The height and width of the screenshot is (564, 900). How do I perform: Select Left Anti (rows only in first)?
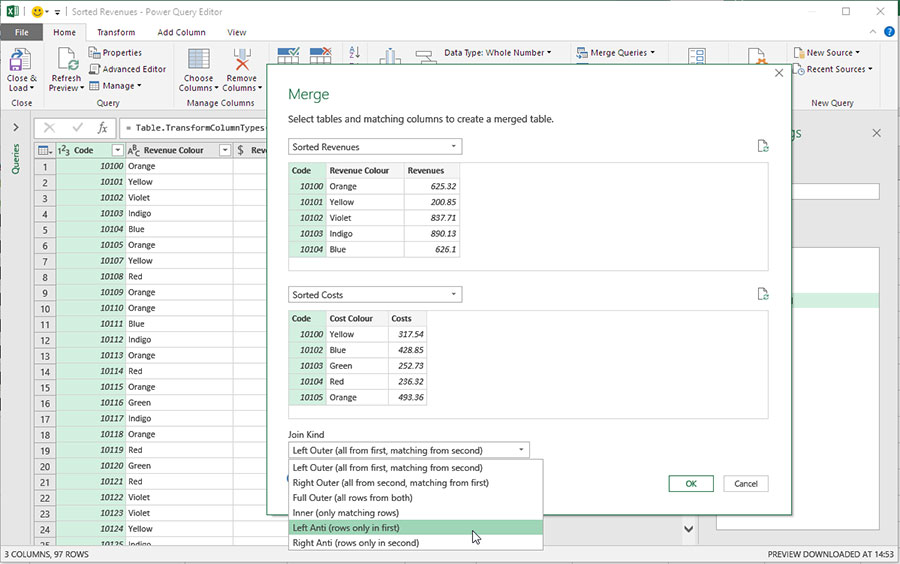416,527
